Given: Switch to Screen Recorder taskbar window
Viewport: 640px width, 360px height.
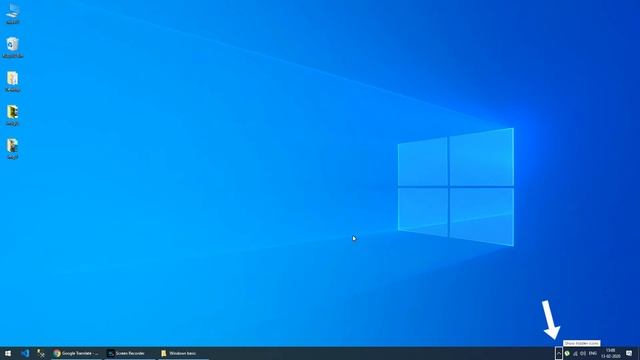Looking at the screenshot, I should (130, 353).
